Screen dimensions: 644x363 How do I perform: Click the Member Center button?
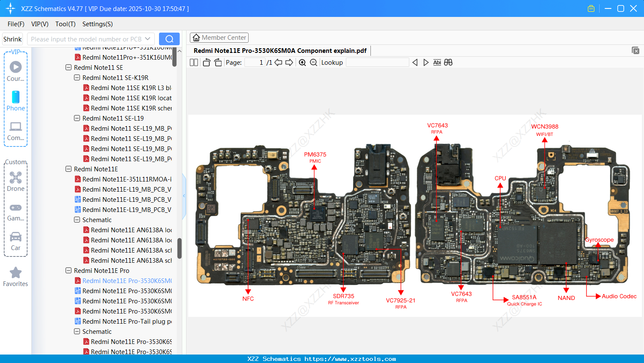click(219, 38)
